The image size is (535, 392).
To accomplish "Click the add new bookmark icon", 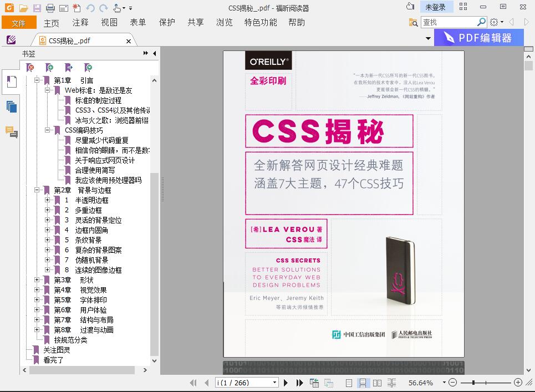I will tap(49, 68).
